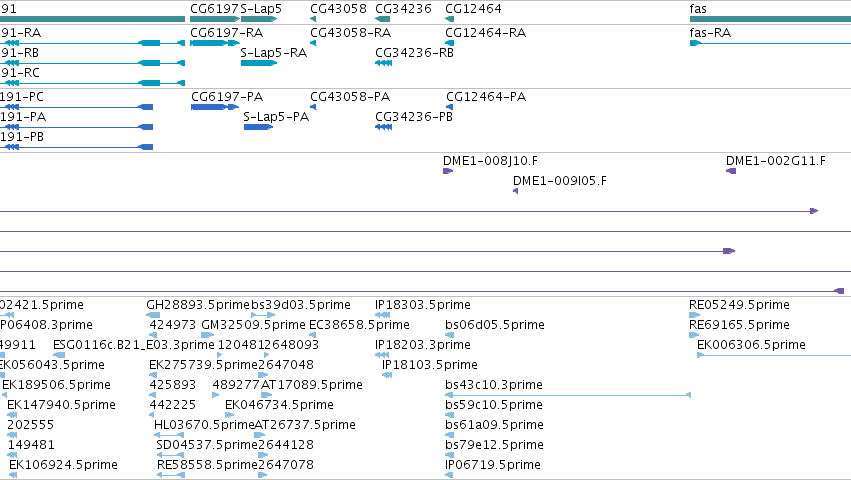Click EST IP06719.5prime
Screen dimensions: 851x480
[x=493, y=465]
